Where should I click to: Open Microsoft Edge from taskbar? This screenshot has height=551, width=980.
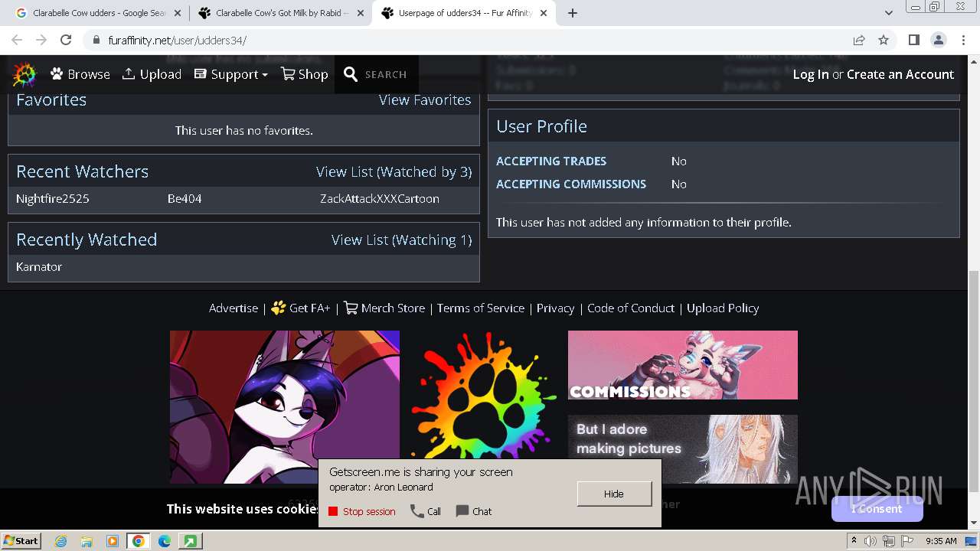click(165, 541)
